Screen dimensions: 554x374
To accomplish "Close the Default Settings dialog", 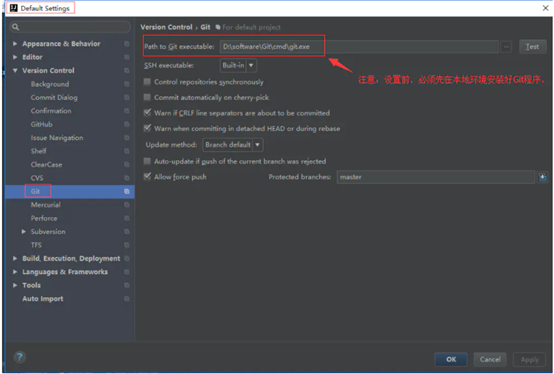I will pyautogui.click(x=545, y=8).
